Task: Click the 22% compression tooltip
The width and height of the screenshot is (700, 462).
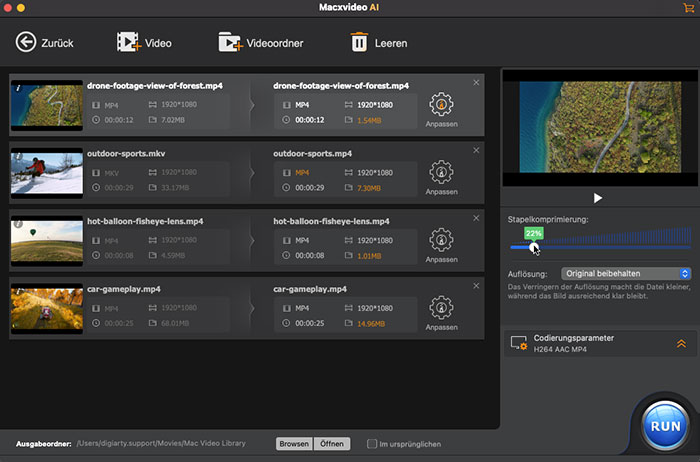Action: click(x=533, y=233)
